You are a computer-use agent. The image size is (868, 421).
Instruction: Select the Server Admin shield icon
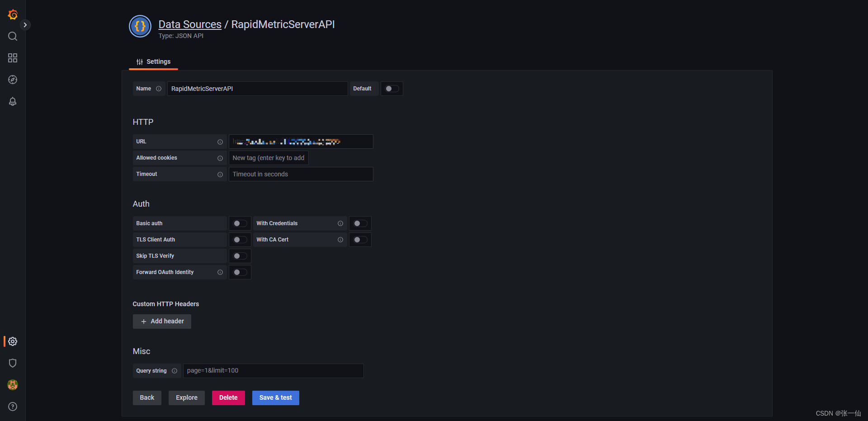click(12, 363)
